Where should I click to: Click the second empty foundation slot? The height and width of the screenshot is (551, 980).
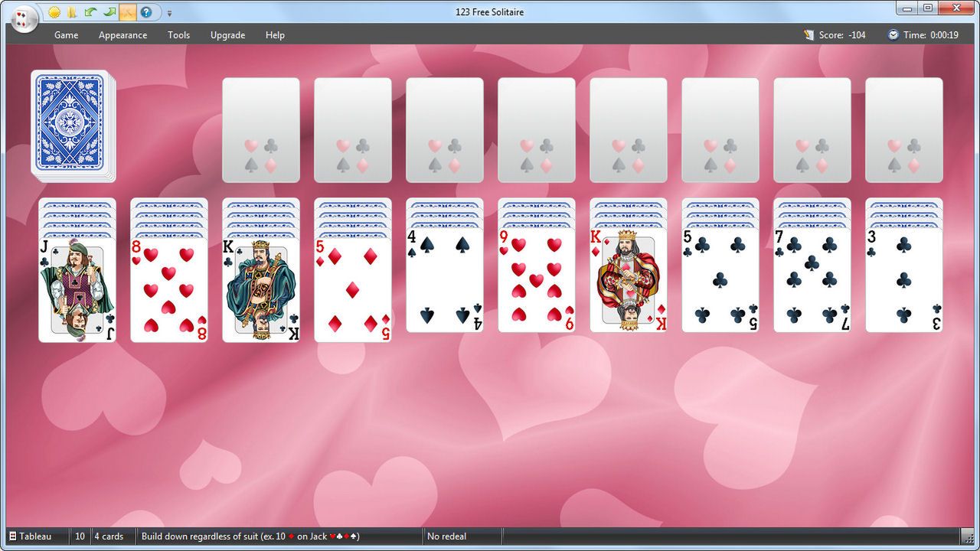tap(353, 130)
